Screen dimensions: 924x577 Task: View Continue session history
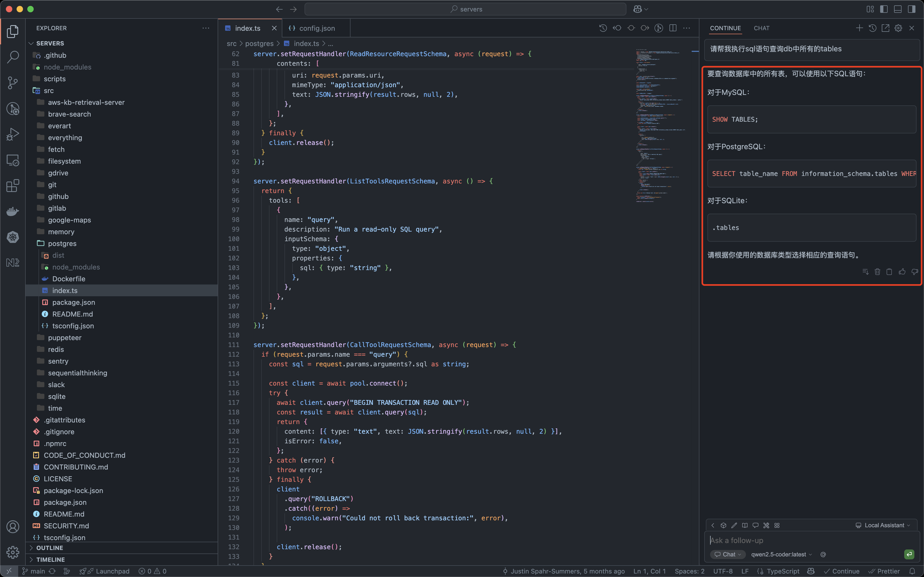pos(872,28)
